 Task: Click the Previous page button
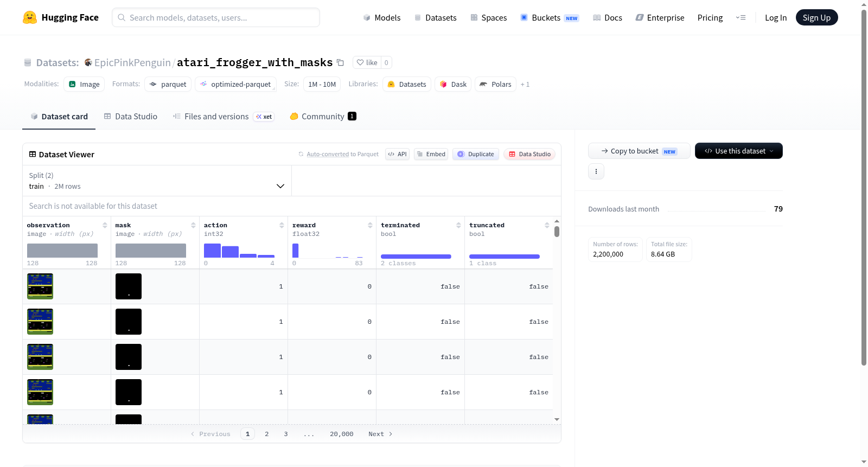point(210,434)
